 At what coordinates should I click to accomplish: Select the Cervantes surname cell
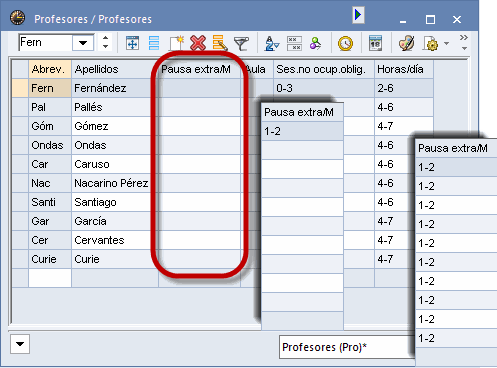pos(115,240)
